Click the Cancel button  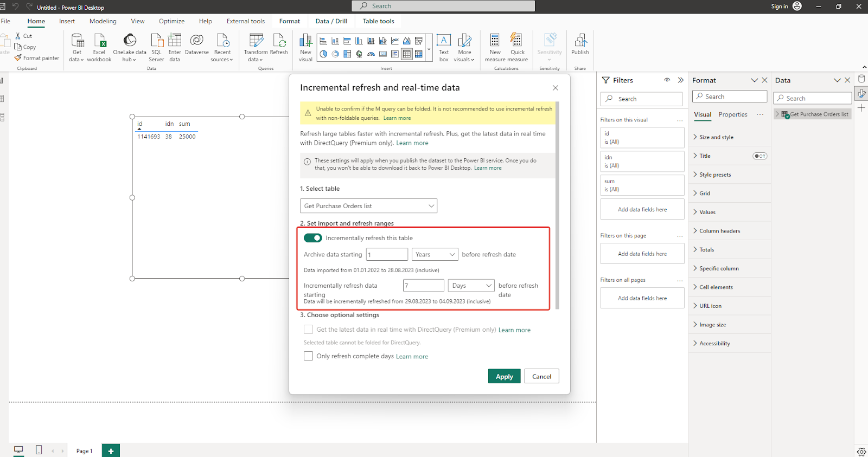(x=541, y=376)
